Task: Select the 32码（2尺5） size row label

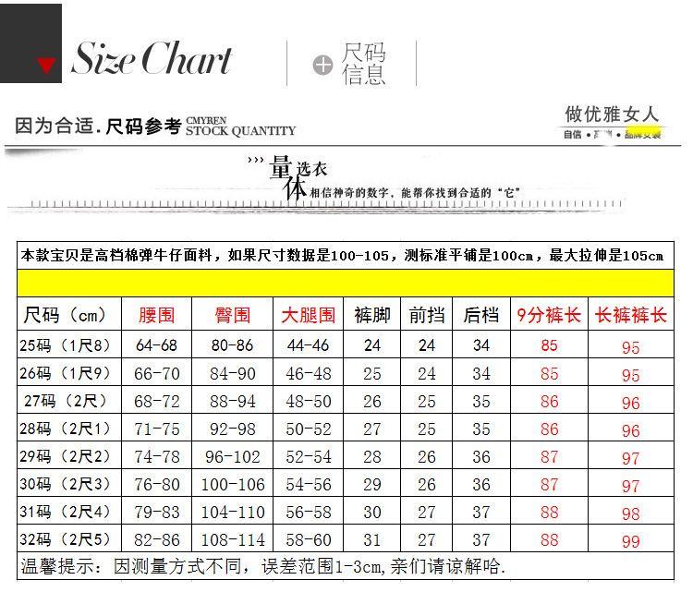Action: (65, 539)
